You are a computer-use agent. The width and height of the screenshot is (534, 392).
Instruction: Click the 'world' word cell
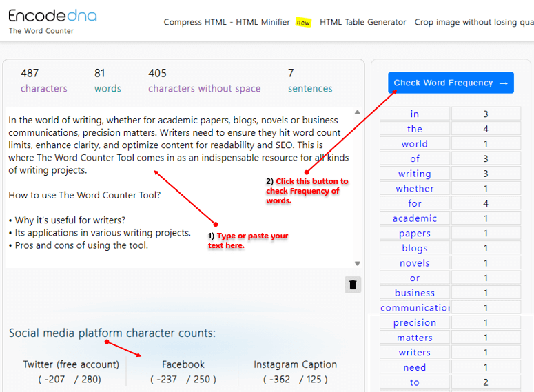point(415,144)
